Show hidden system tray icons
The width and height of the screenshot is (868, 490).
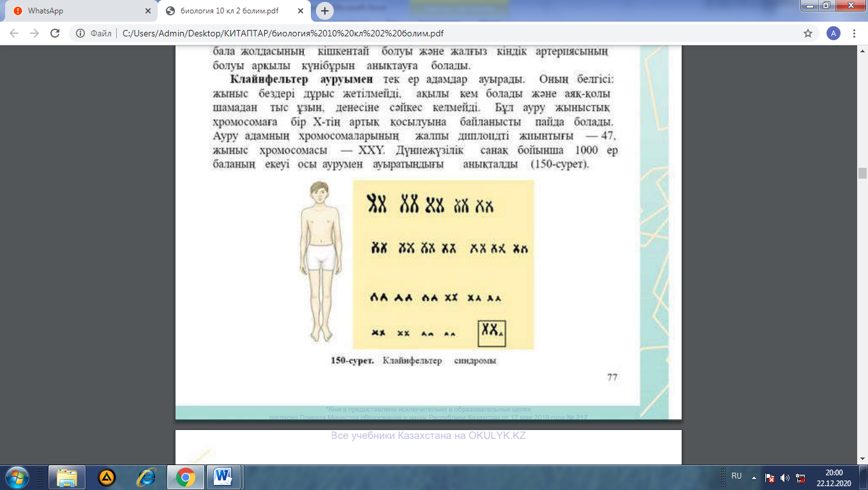point(754,477)
